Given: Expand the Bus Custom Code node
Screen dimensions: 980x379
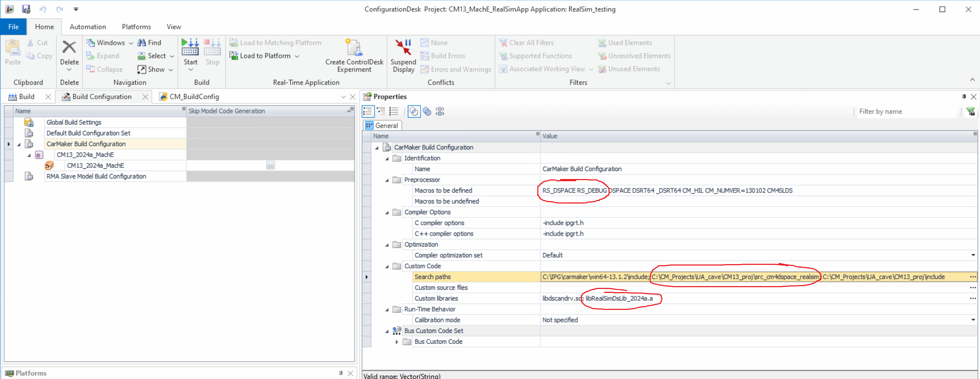Looking at the screenshot, I should 397,342.
